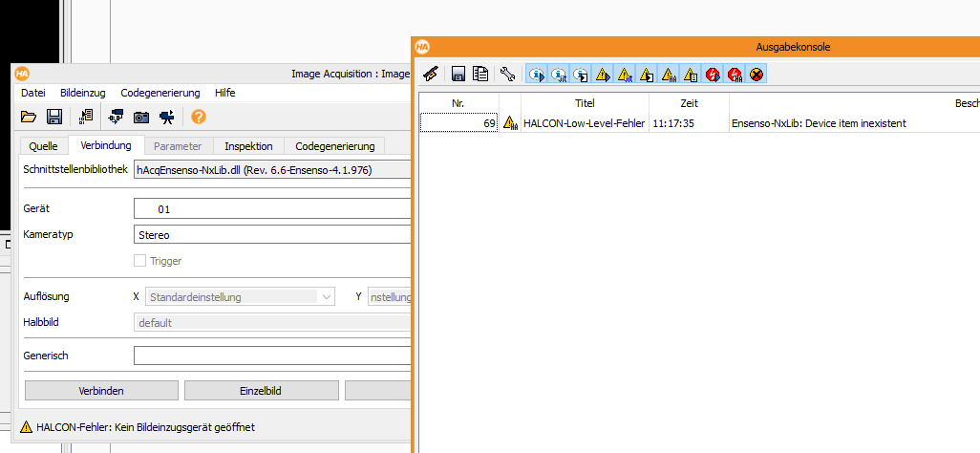Viewport: 980px width, 453px height.
Task: Click the snap photo camera icon
Action: [x=141, y=117]
